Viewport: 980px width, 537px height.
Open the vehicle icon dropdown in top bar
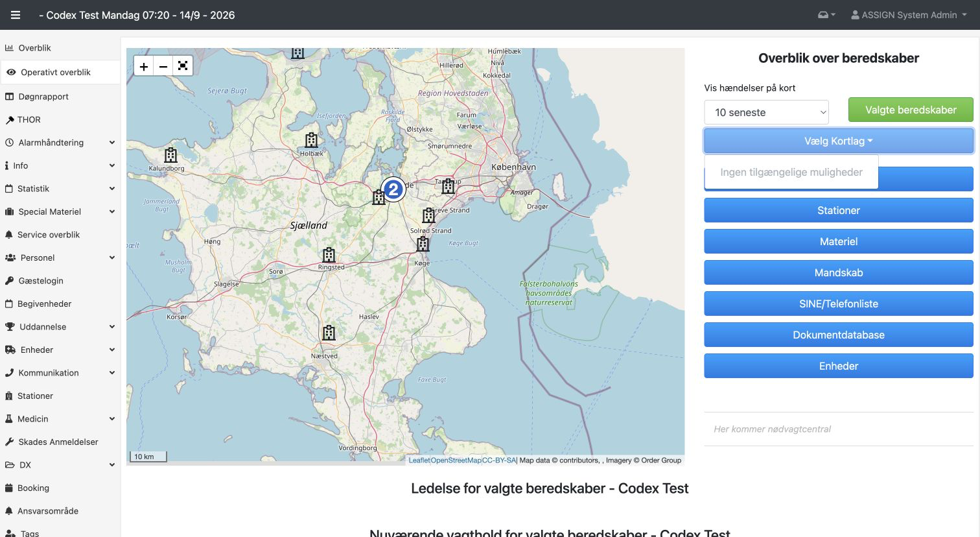point(826,15)
